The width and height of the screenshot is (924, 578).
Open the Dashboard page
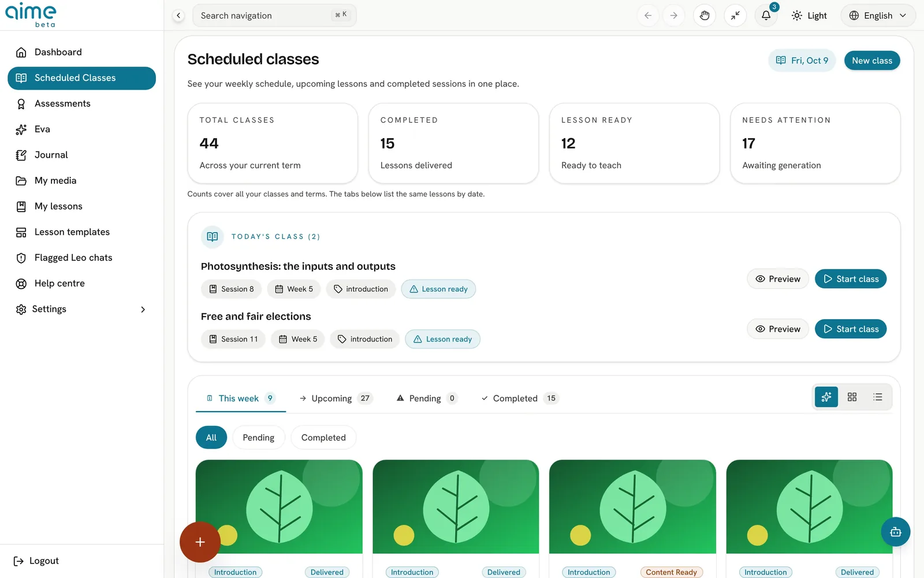coord(81,52)
